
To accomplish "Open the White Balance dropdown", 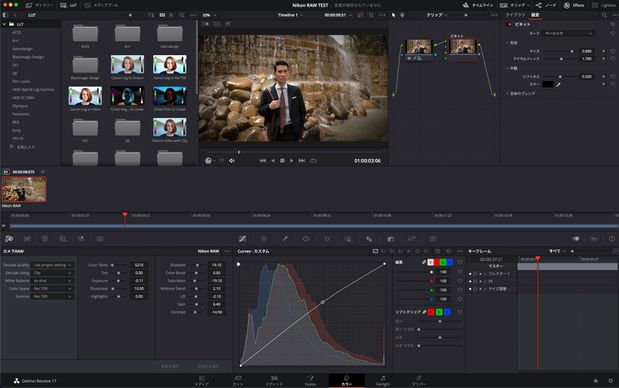I will tap(53, 281).
